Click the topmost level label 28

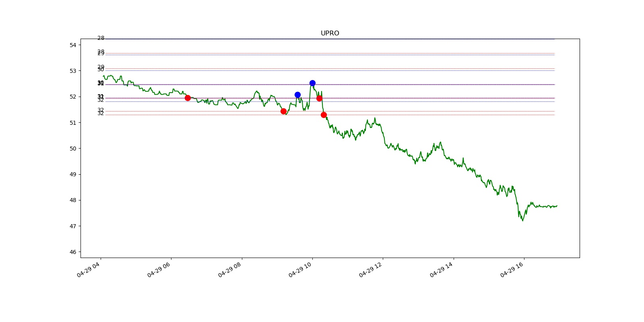pos(101,38)
